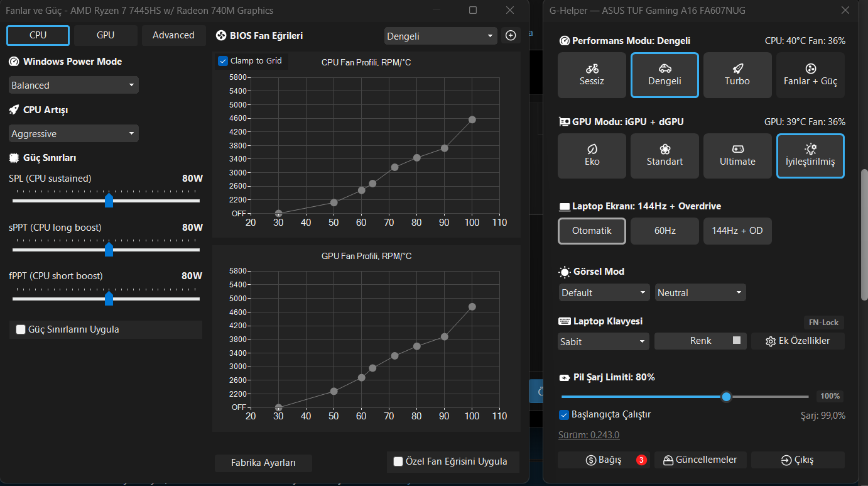
Task: Open the Dengeli fan profile dropdown
Action: (x=440, y=36)
